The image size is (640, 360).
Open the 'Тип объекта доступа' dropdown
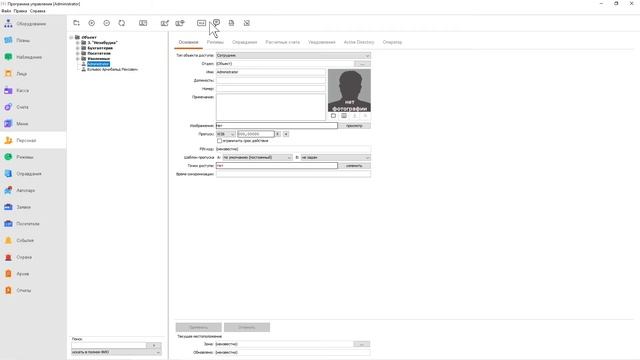pos(293,56)
